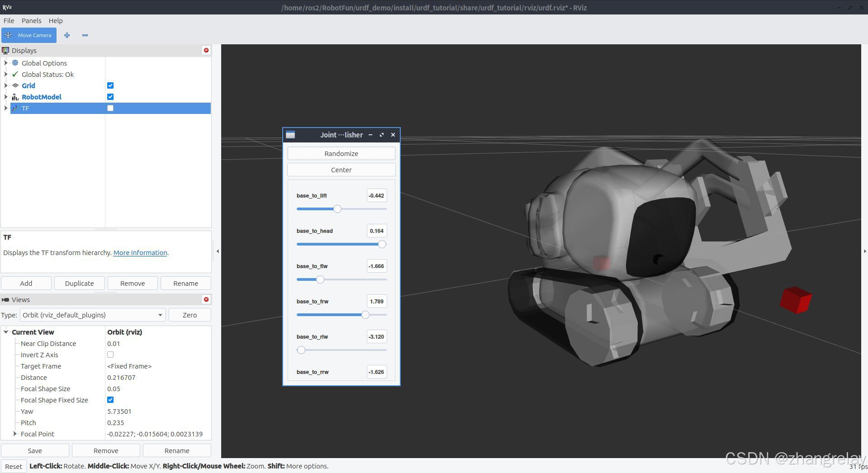Click the TF display icon

click(x=15, y=108)
